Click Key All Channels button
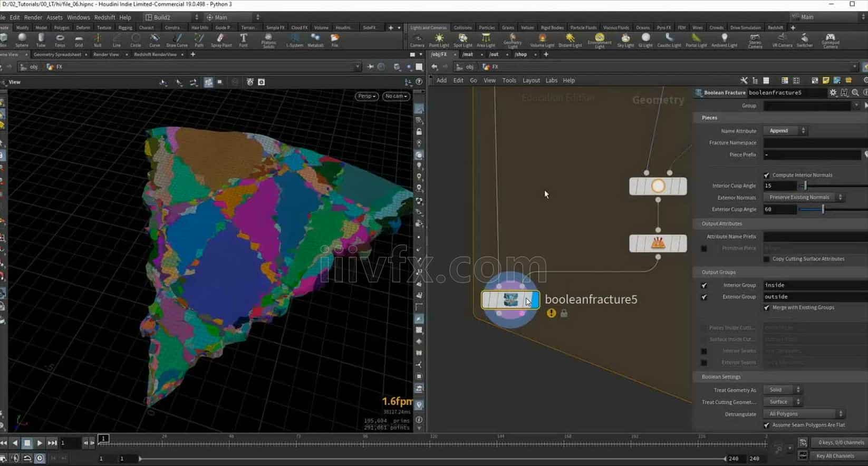Image resolution: width=868 pixels, height=466 pixels. pyautogui.click(x=835, y=456)
